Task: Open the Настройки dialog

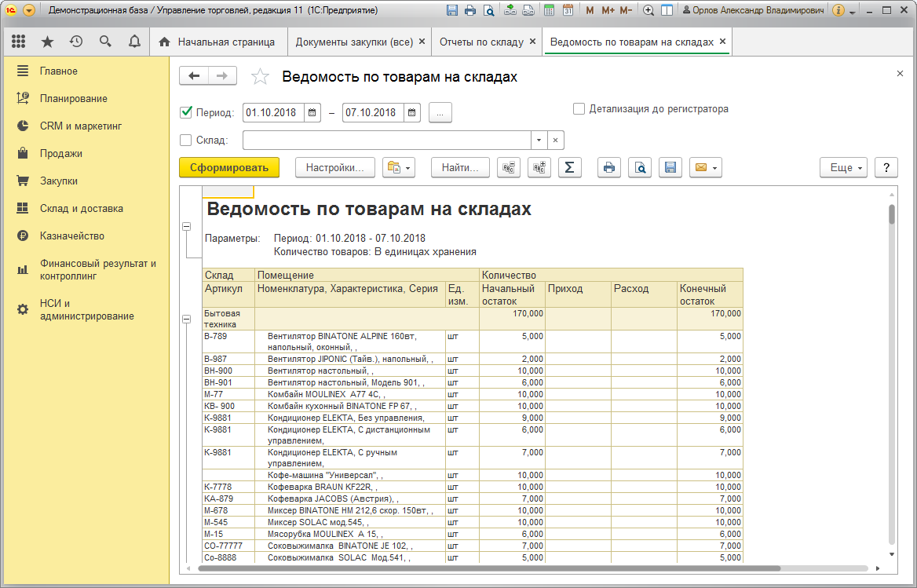Action: pos(335,167)
